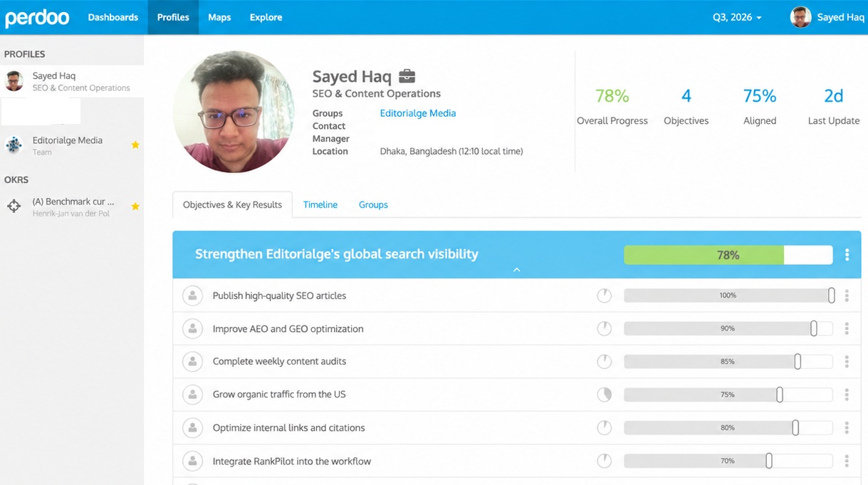
Task: Click owner avatar for Publish high-quality SEO articles
Action: 192,296
